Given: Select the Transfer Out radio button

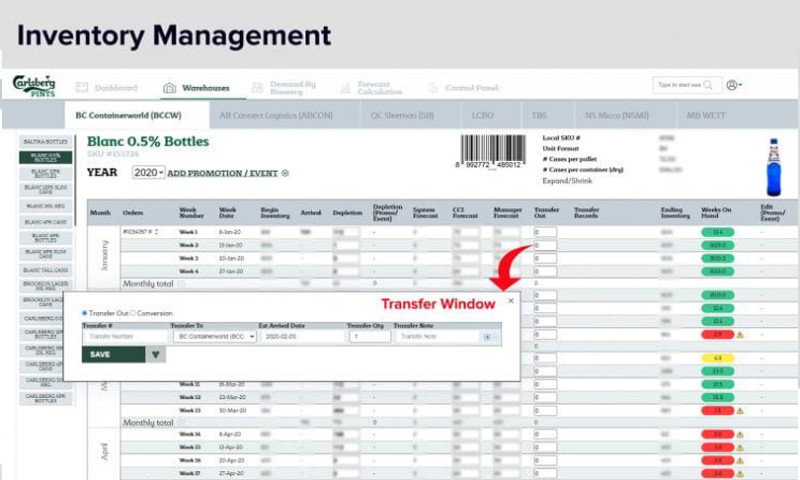Looking at the screenshot, I should (x=84, y=313).
